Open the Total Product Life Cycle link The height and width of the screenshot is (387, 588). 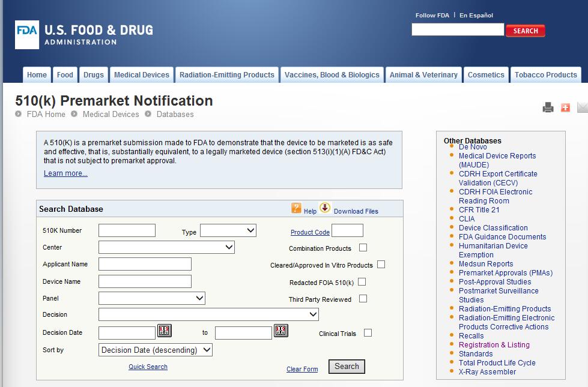pyautogui.click(x=497, y=362)
